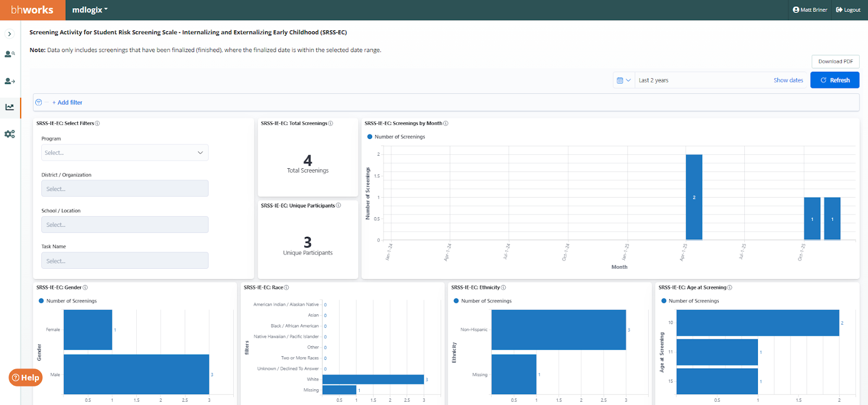This screenshot has width=868, height=405.
Task: Click info icon next to Unique Participants
Action: coord(339,205)
